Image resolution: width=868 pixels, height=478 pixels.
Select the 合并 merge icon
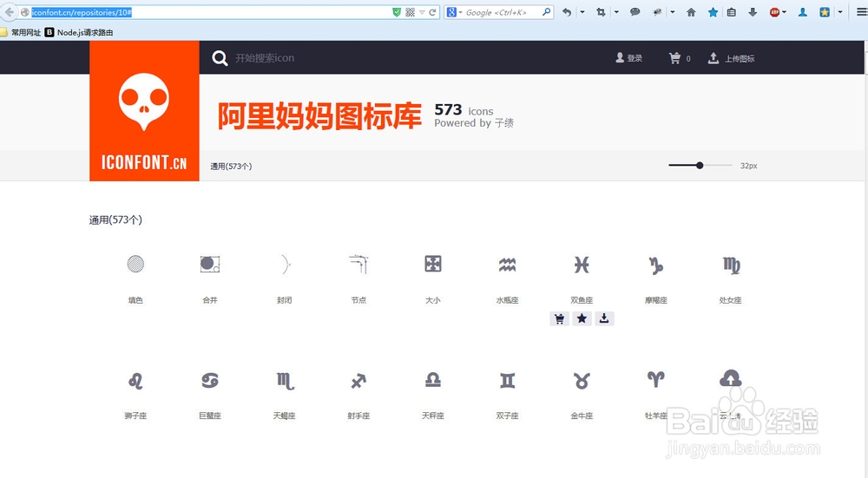point(210,264)
